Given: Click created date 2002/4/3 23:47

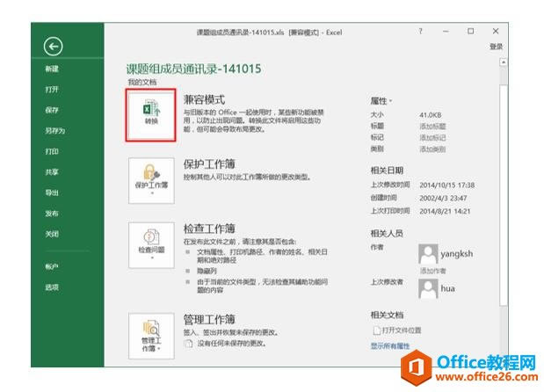Looking at the screenshot, I should click(443, 198).
